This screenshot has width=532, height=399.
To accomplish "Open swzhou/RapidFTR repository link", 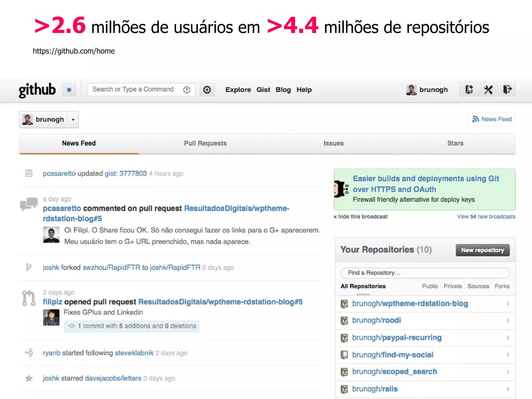I will point(111,267).
